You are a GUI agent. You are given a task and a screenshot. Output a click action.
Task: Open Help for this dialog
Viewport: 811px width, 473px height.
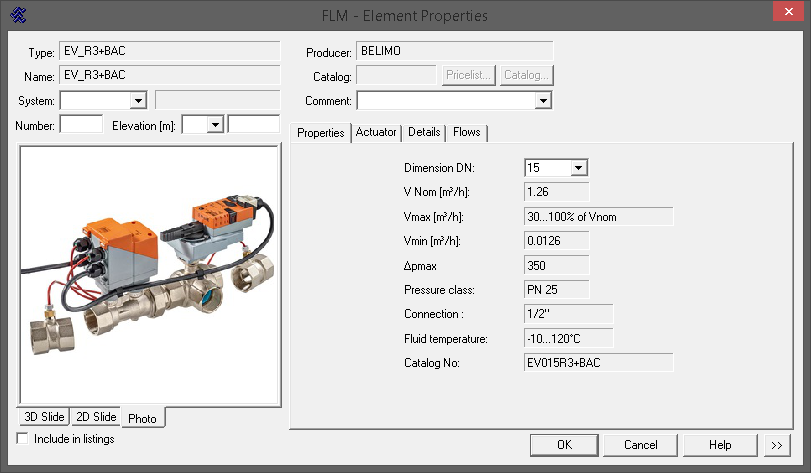click(x=720, y=445)
